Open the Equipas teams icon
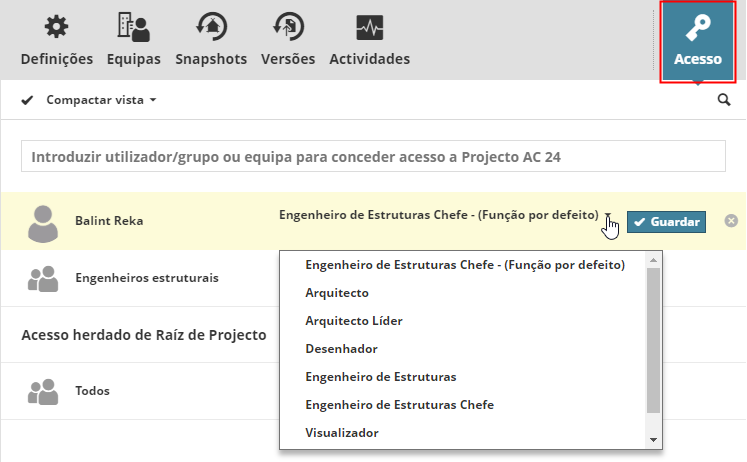This screenshot has width=747, height=462. [133, 28]
